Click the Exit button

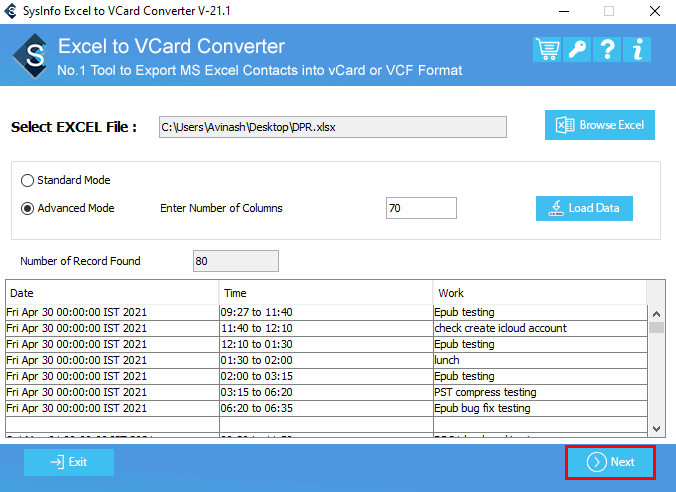coord(69,462)
